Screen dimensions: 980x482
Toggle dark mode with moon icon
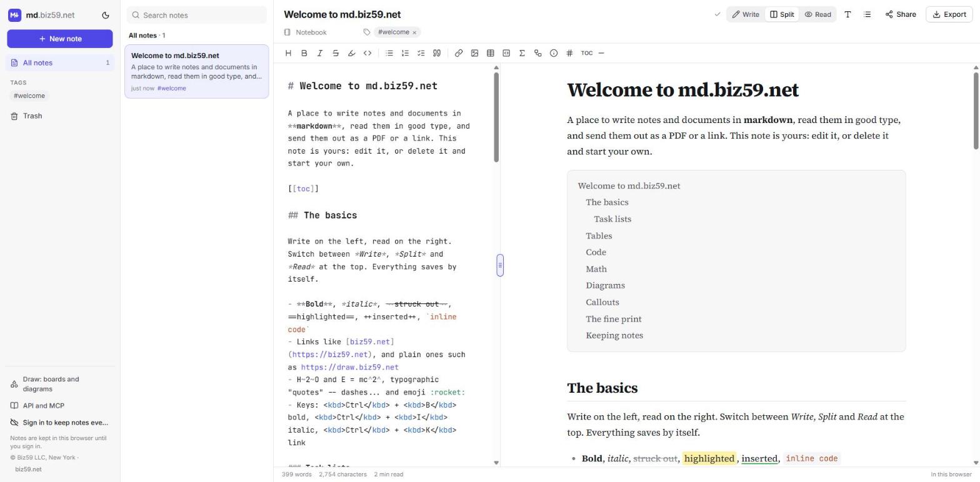[x=106, y=15]
